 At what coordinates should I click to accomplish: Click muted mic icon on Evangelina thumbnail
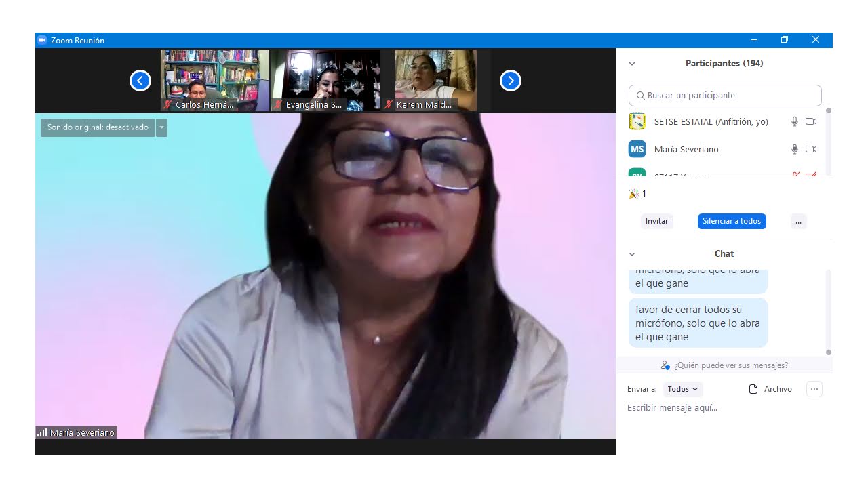[278, 105]
